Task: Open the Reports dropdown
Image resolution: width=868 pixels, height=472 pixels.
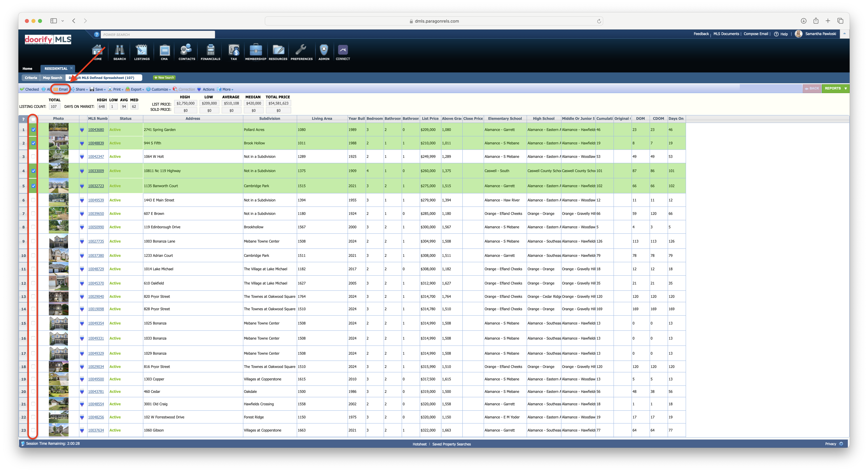Action: coord(835,88)
